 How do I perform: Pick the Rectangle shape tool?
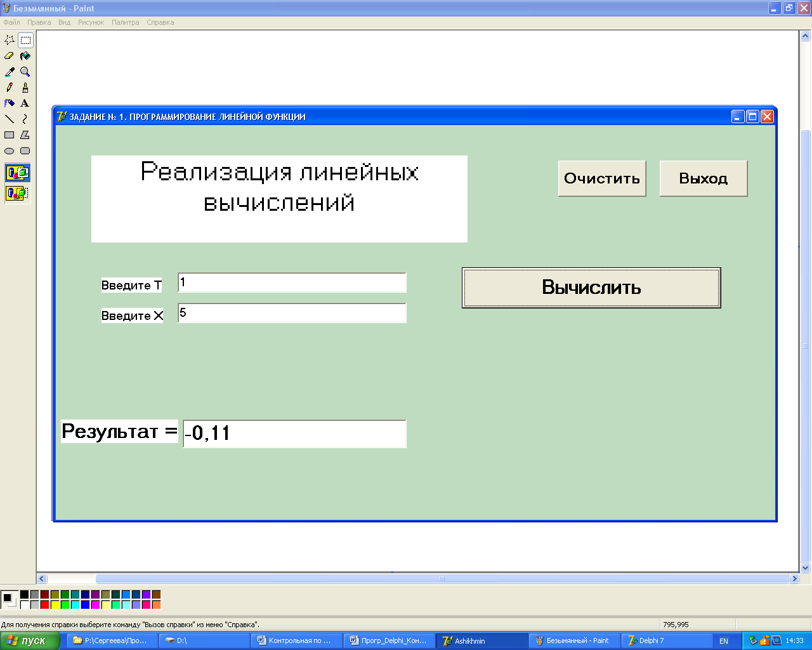(x=10, y=135)
